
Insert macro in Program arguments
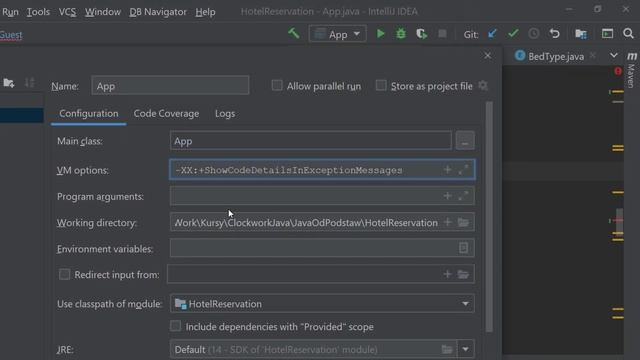click(x=447, y=196)
